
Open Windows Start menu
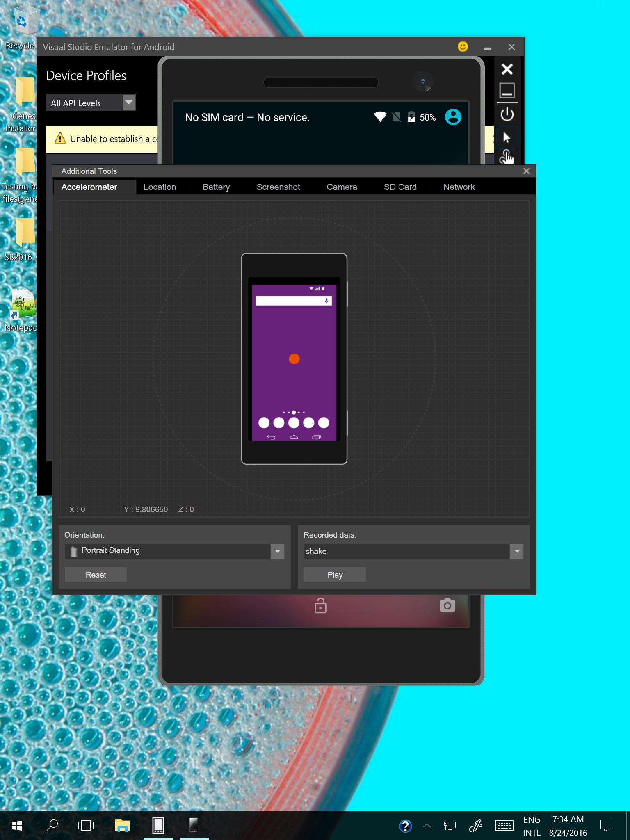tap(17, 825)
